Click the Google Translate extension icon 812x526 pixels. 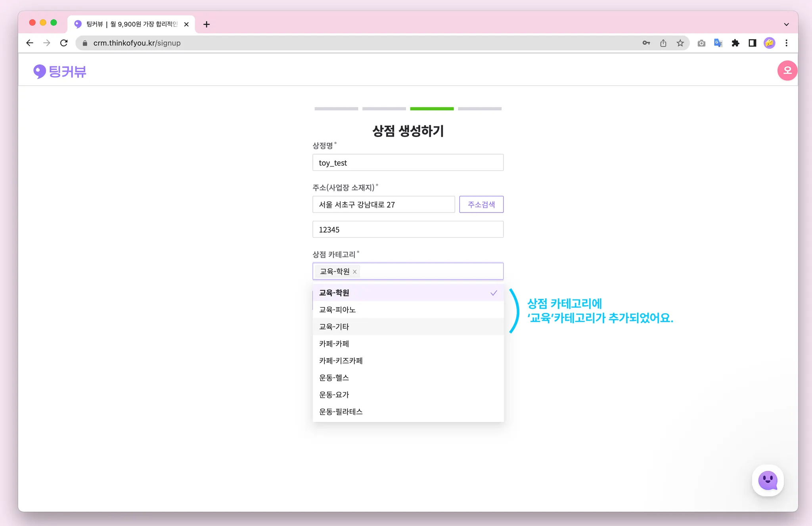click(718, 43)
